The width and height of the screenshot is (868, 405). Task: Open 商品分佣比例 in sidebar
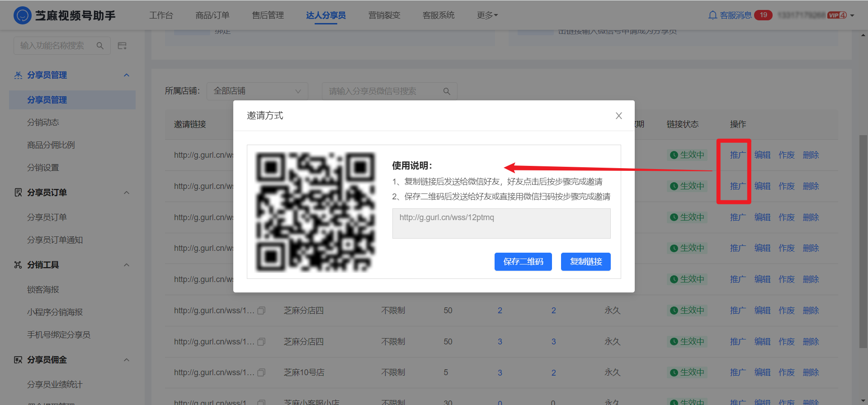point(51,145)
